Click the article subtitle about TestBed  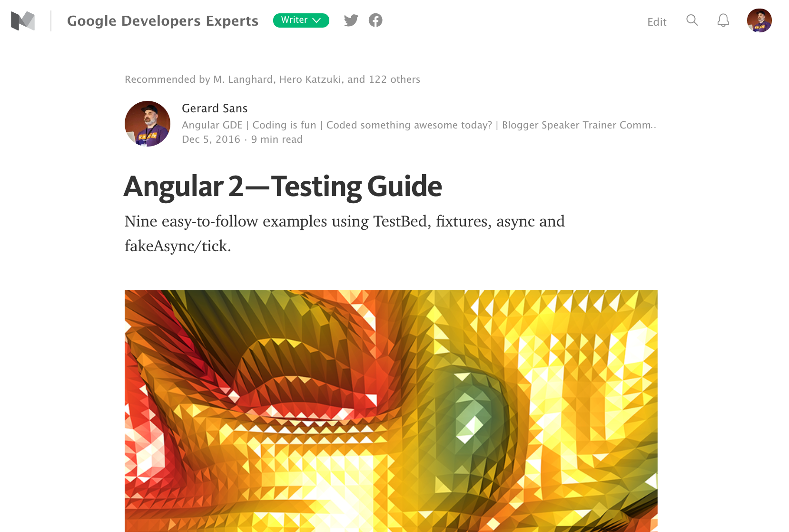[x=345, y=234]
